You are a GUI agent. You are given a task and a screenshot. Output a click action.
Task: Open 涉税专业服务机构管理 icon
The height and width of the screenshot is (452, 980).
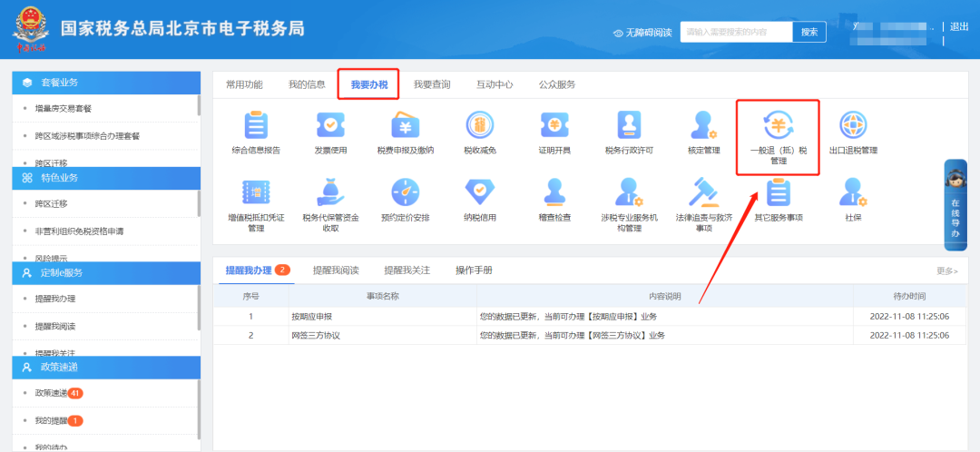pyautogui.click(x=630, y=192)
